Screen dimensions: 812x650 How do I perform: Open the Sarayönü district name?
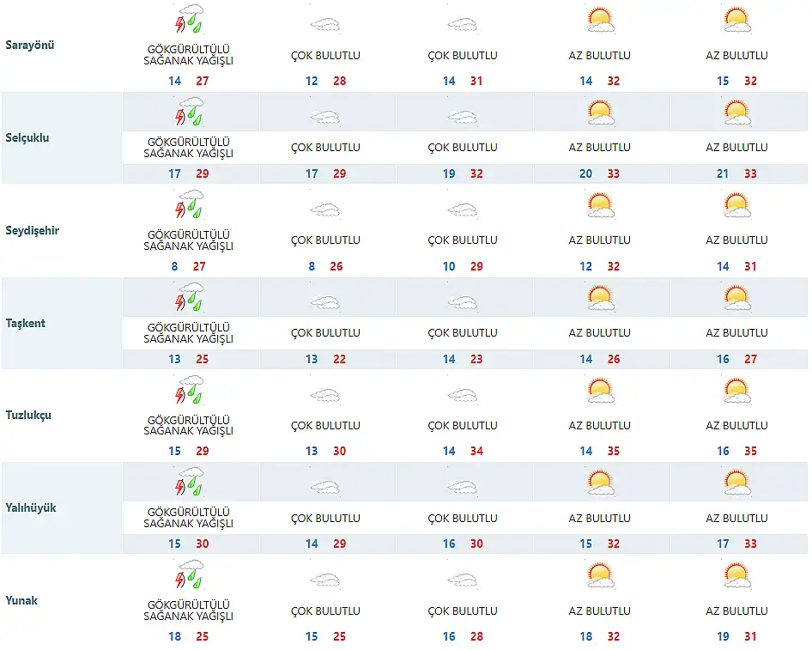29,45
